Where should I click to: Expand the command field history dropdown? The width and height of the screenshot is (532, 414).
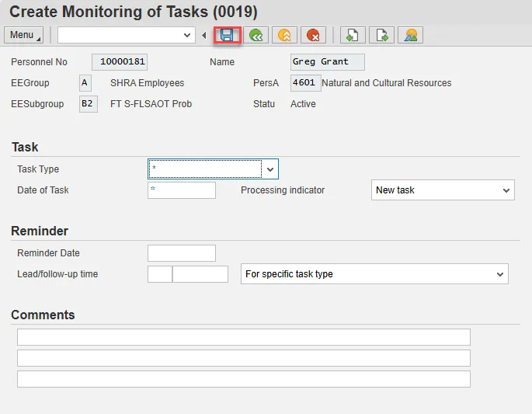click(x=186, y=35)
